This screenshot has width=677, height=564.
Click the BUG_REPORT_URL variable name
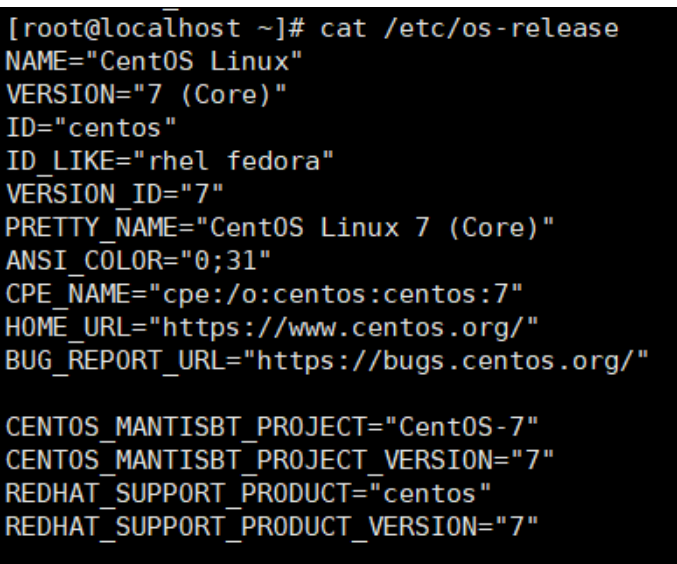[x=114, y=361]
